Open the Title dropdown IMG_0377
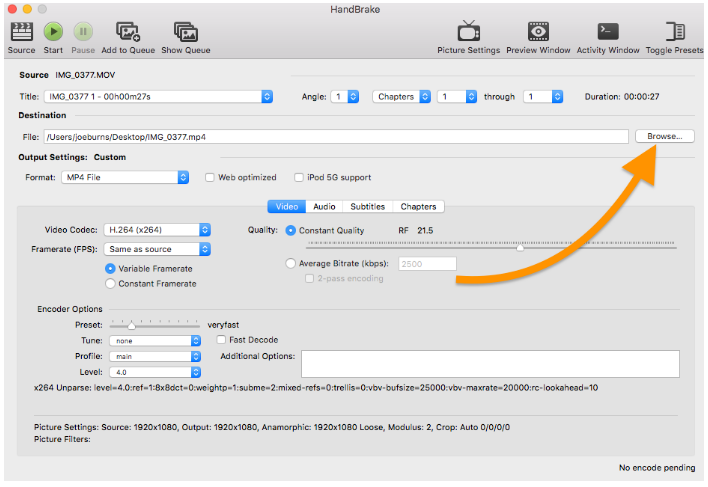Screen dimensions: 708x487 [x=158, y=97]
